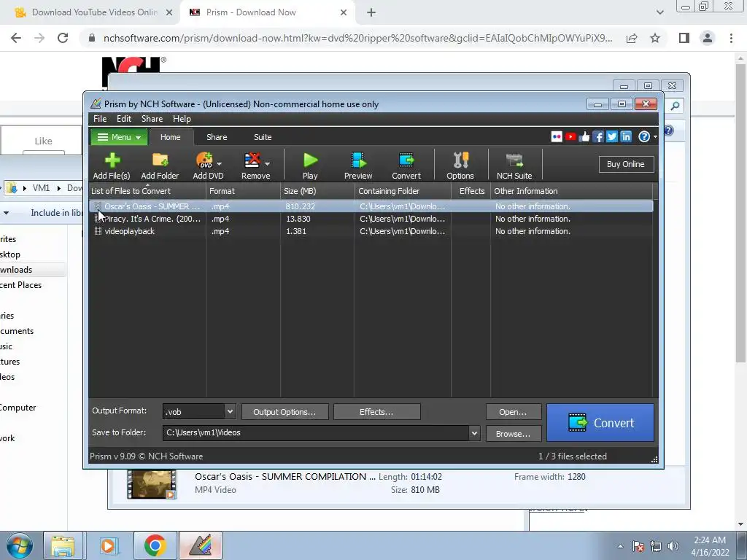The image size is (747, 560).
Task: Click the Browse... button
Action: click(513, 434)
